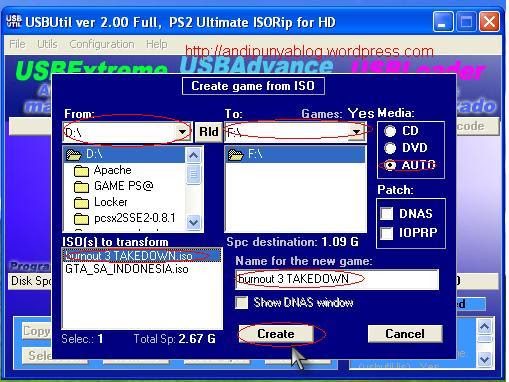509x382 pixels.
Task: Click the Create button
Action: (x=276, y=334)
